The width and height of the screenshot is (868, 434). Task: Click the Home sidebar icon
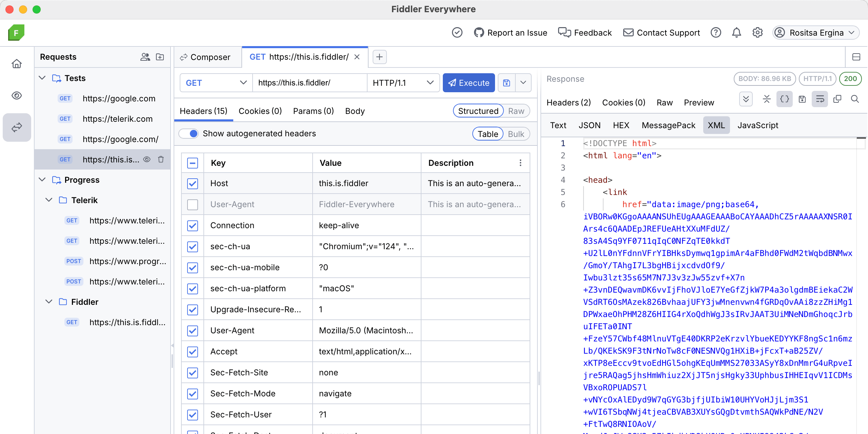[17, 64]
